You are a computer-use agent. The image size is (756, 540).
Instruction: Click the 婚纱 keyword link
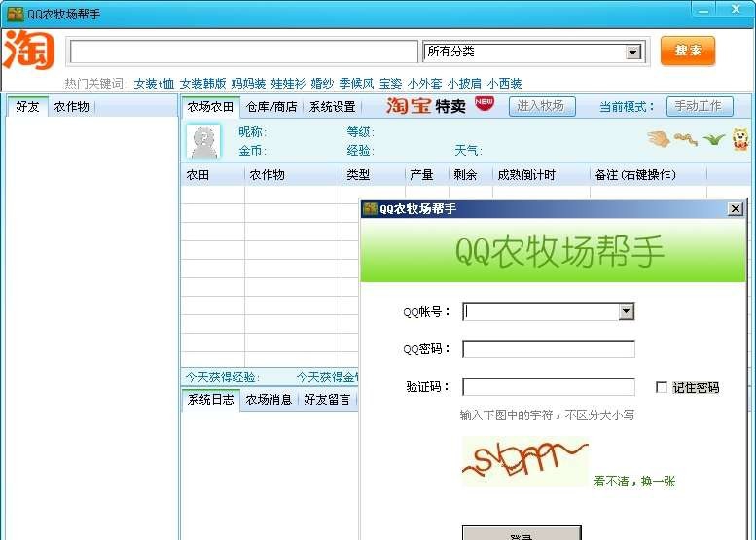[322, 84]
